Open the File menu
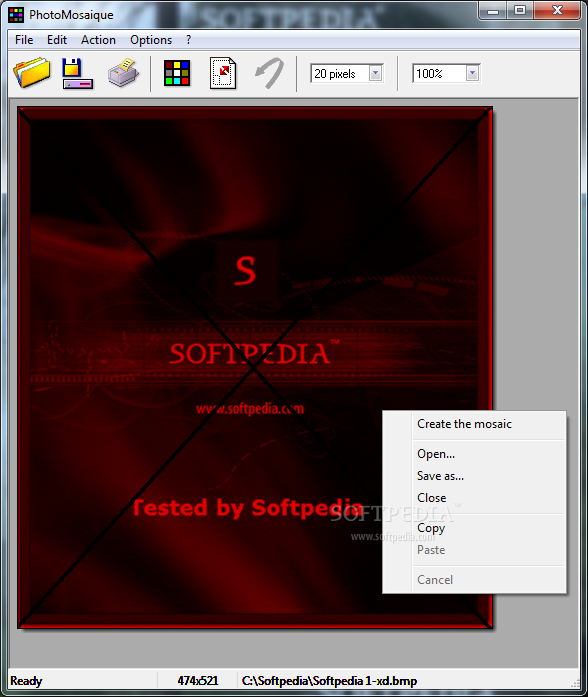Image resolution: width=588 pixels, height=697 pixels. pyautogui.click(x=24, y=40)
